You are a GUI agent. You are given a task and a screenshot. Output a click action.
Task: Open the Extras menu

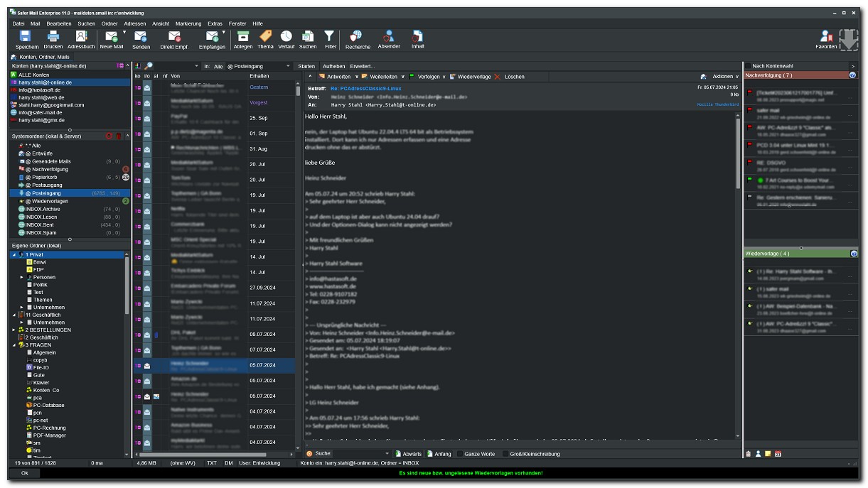(215, 23)
